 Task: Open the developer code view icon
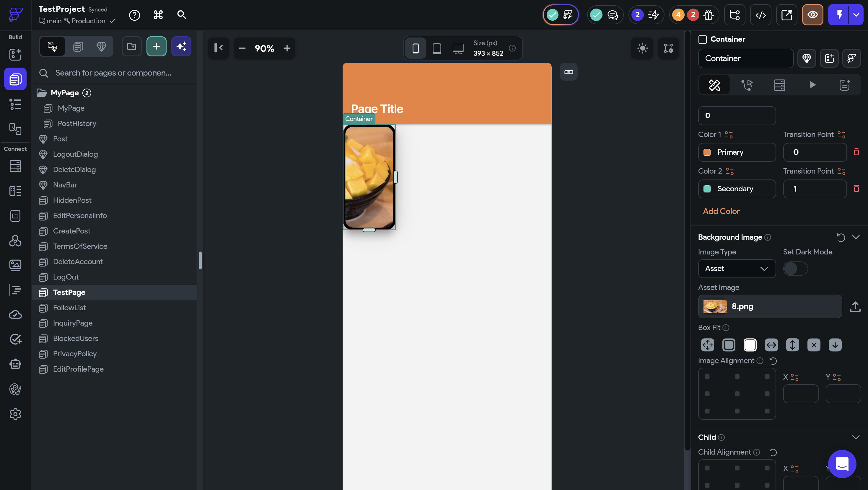pos(760,15)
